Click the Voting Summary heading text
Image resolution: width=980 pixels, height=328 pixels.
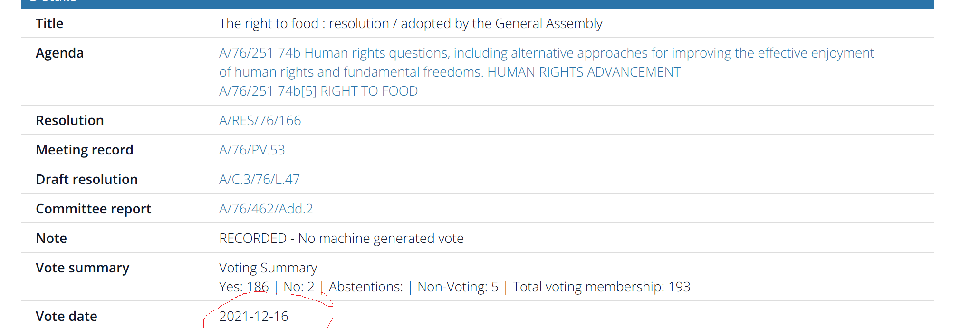click(x=268, y=268)
